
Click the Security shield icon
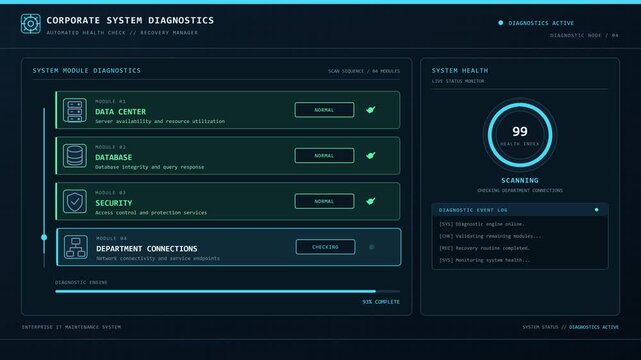pyautogui.click(x=75, y=201)
